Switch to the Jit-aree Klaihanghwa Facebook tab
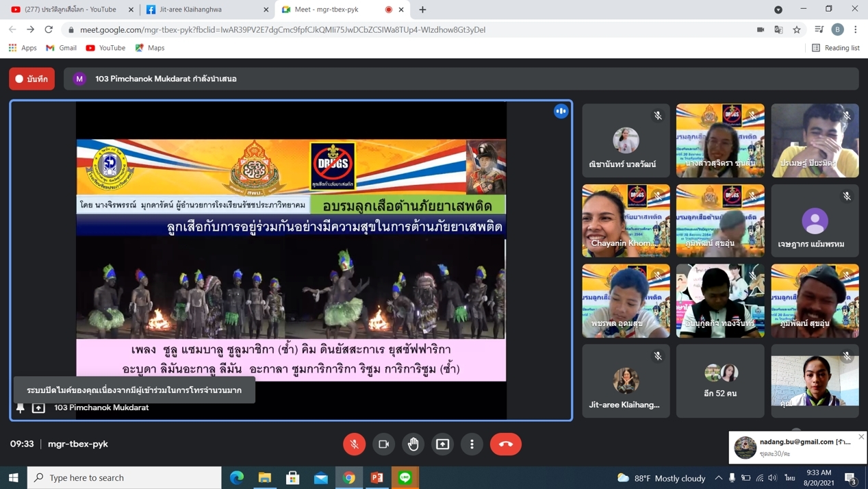 205,10
